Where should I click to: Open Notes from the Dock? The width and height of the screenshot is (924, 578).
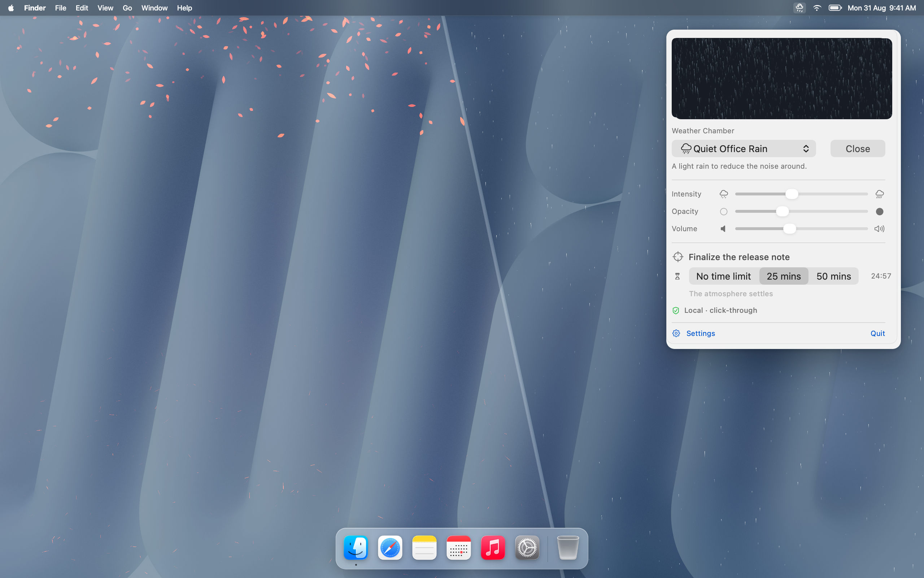coord(424,548)
